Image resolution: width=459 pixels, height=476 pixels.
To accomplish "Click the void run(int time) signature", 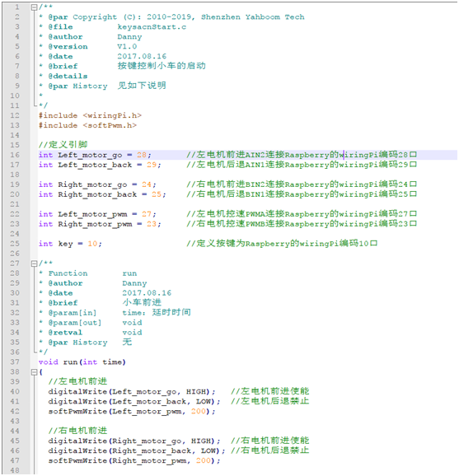I will pos(82,362).
